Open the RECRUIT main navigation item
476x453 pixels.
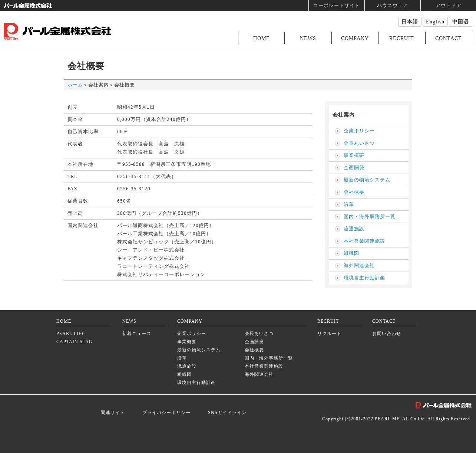401,38
